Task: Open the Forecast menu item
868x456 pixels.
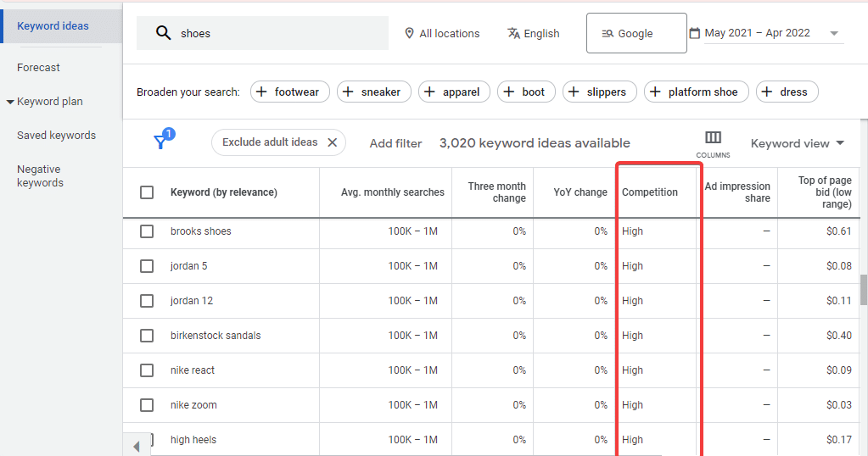Action: [39, 67]
